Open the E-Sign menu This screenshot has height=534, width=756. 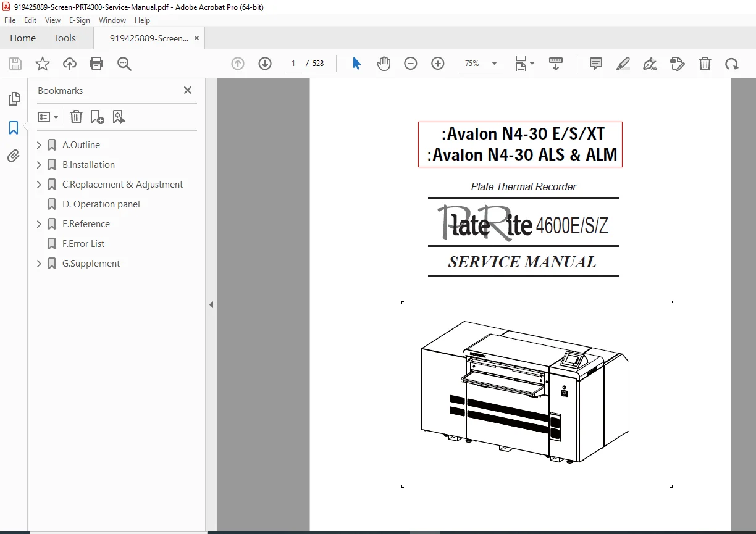(x=80, y=20)
